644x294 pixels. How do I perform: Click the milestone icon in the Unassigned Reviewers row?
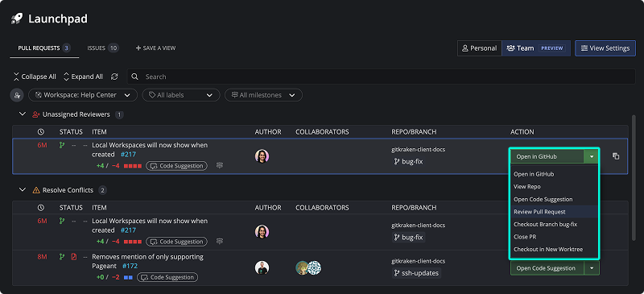[220, 166]
